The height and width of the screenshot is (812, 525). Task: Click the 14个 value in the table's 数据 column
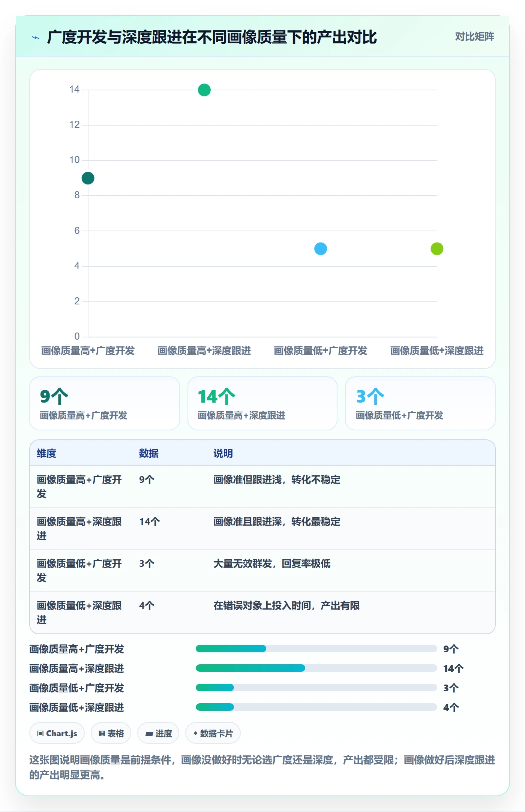tap(150, 521)
